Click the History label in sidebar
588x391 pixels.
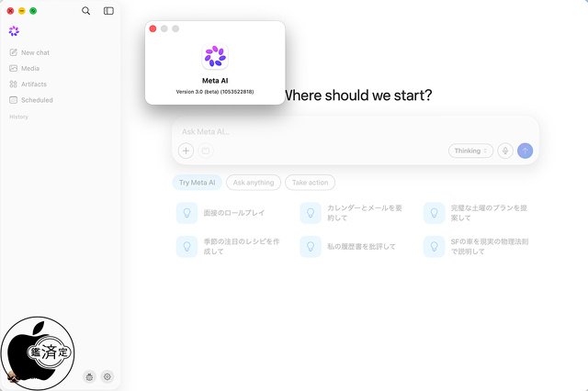click(18, 117)
